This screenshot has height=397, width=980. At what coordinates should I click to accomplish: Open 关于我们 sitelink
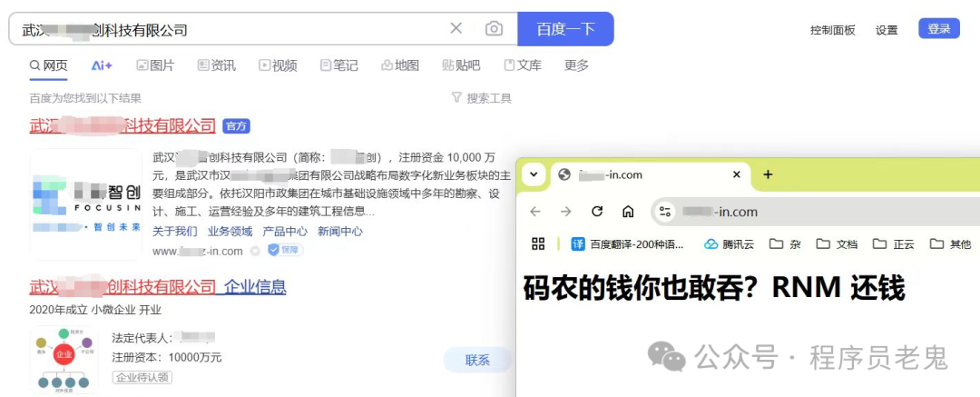pos(175,231)
